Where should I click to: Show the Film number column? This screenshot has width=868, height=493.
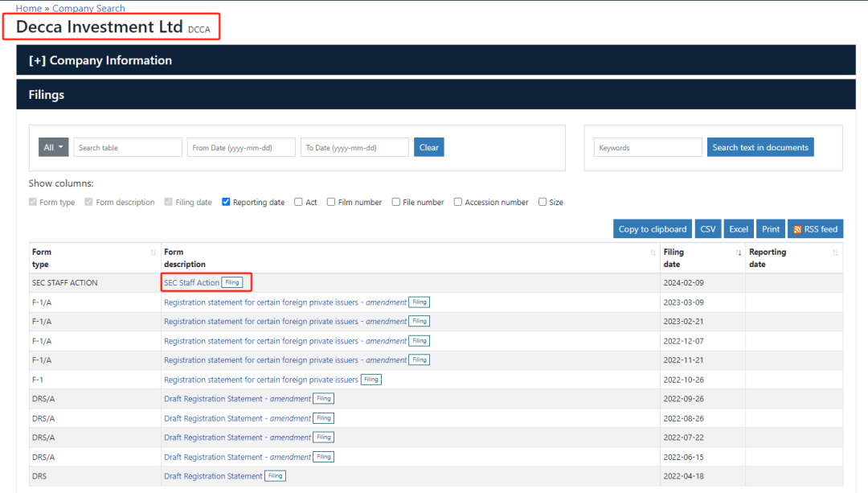point(331,202)
